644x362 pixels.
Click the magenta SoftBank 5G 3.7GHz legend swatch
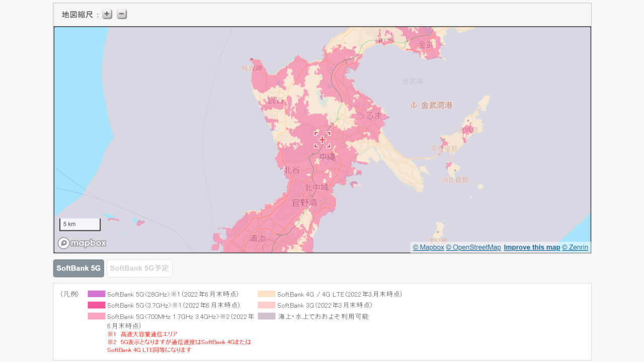click(x=96, y=305)
